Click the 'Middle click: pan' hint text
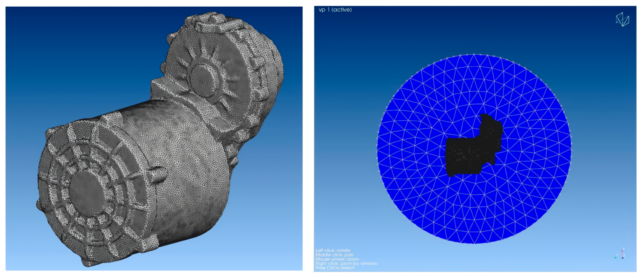The height and width of the screenshot is (278, 644). click(334, 255)
